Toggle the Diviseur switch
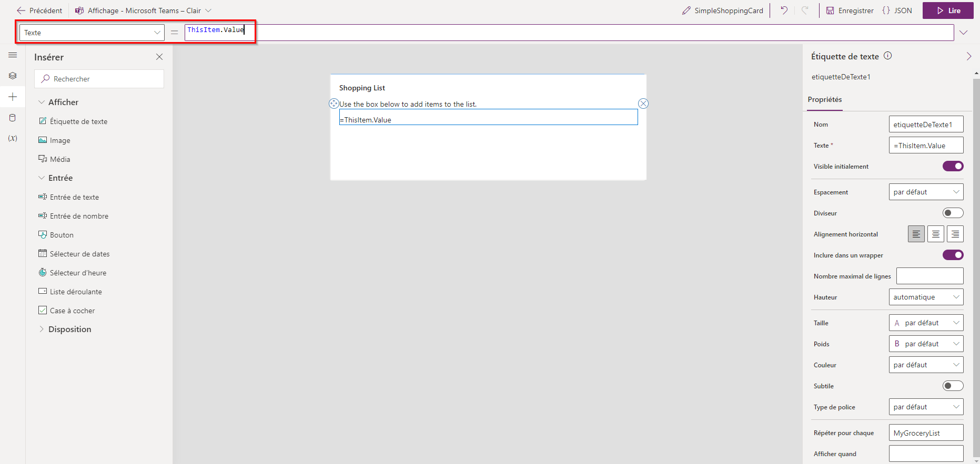This screenshot has height=464, width=980. coord(953,213)
